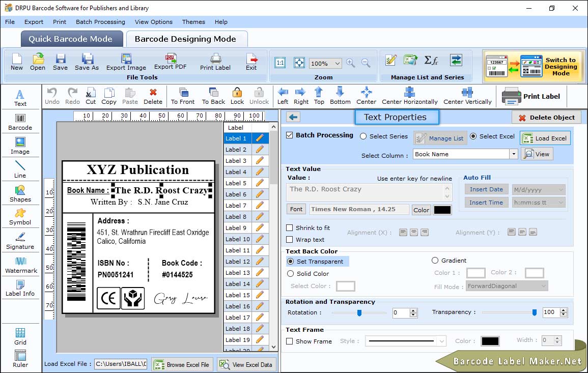The image size is (588, 373).
Task: Click Print Label in File Tools
Action: click(x=215, y=62)
